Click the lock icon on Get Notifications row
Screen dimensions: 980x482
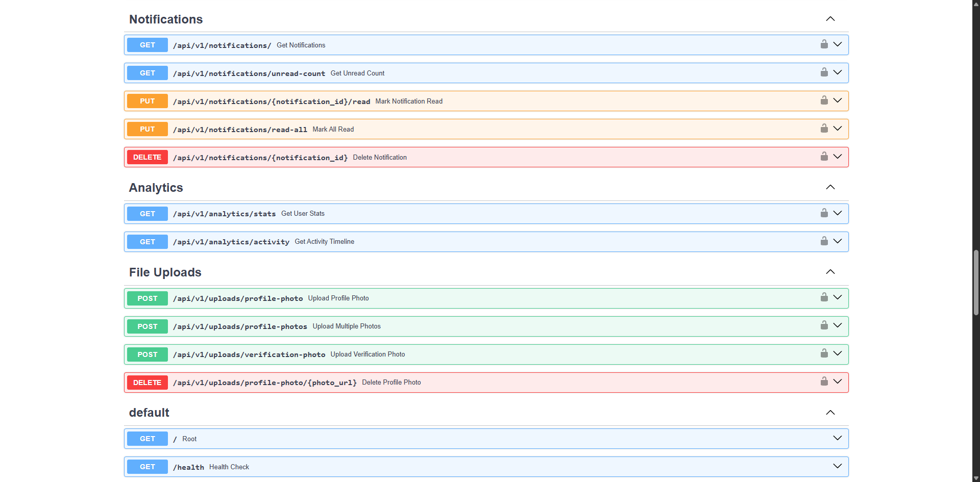(824, 44)
